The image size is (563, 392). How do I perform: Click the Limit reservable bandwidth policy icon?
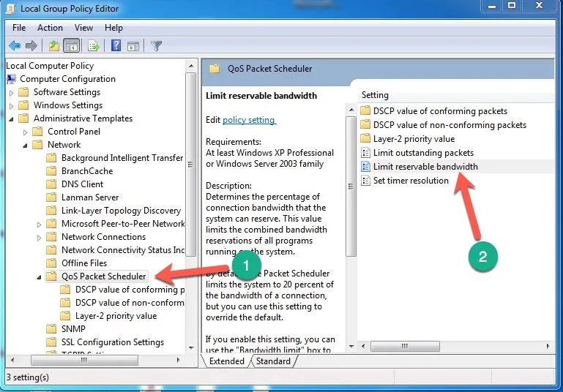click(365, 167)
